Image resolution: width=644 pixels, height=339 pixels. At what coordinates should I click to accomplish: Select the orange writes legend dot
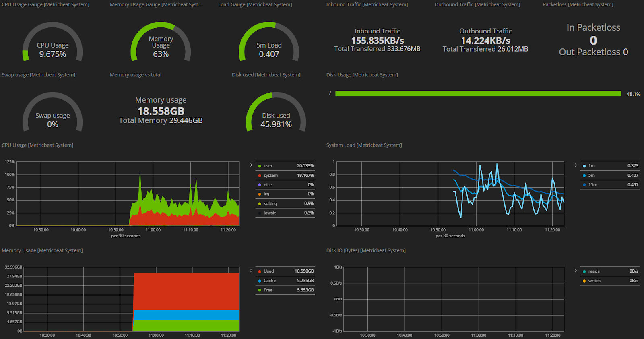click(584, 281)
